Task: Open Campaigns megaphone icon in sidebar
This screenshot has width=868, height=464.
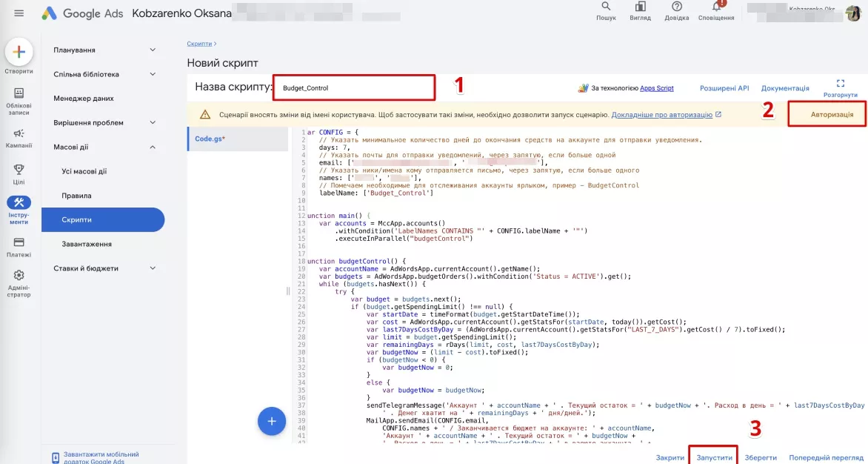Action: click(x=19, y=133)
